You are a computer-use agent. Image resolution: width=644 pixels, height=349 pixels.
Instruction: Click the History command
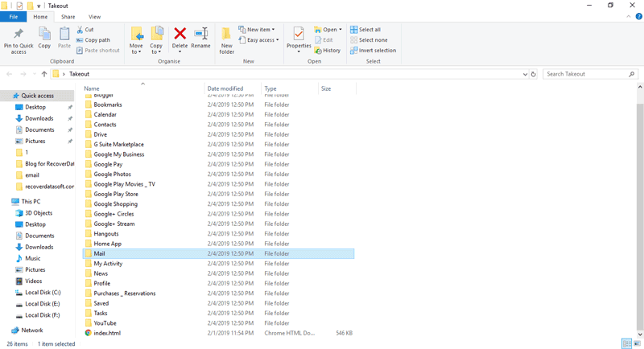tap(328, 51)
